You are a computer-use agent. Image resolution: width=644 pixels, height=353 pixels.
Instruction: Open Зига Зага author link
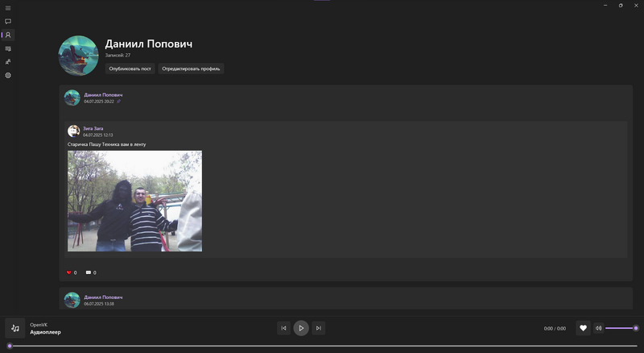(94, 128)
